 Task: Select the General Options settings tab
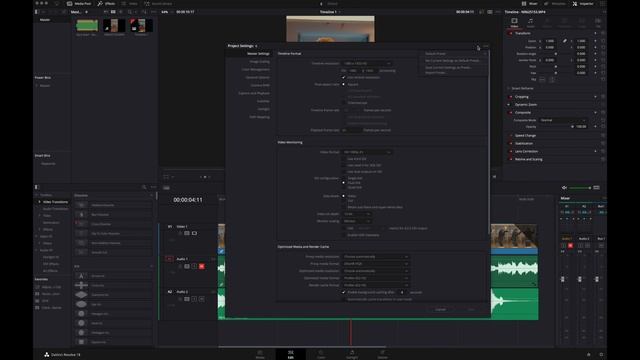(258, 78)
